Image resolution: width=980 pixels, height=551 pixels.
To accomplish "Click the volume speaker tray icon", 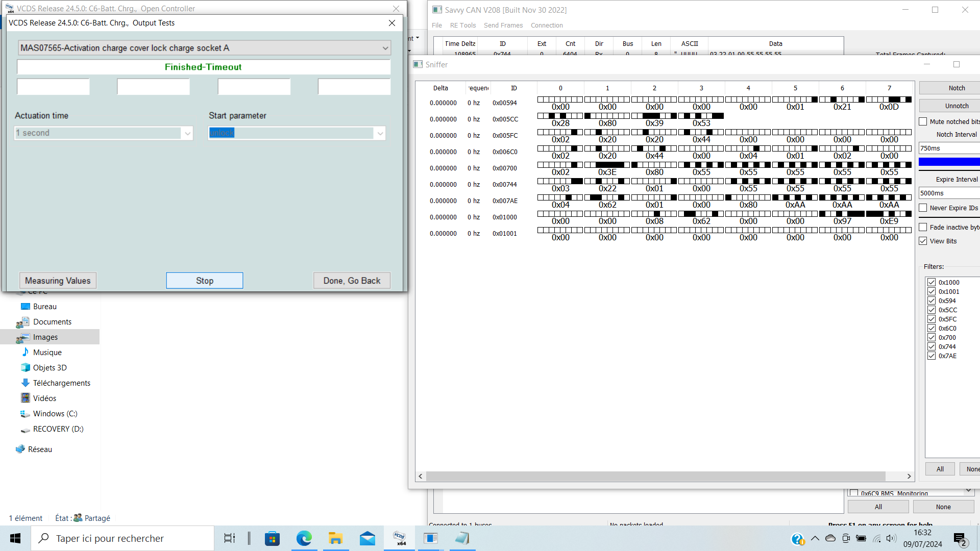I will tap(891, 538).
